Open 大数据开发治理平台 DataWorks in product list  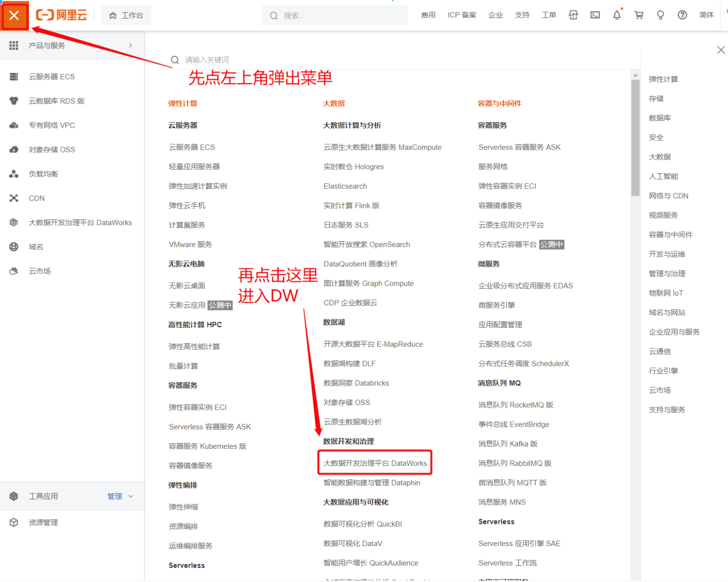[375, 463]
